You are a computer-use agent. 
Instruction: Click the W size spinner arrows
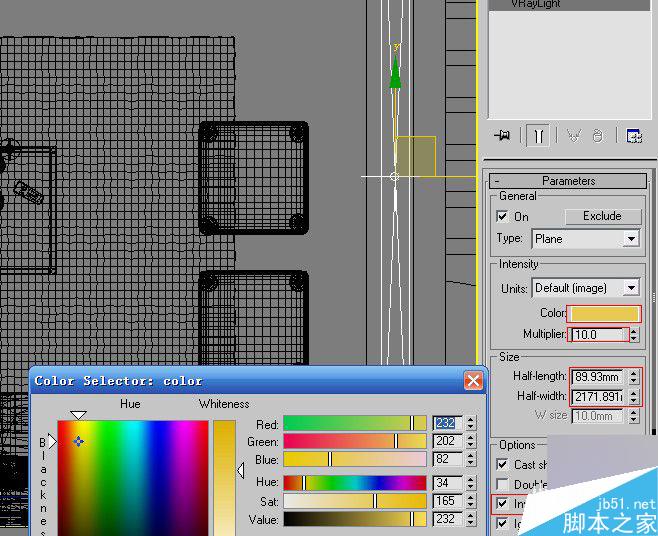point(634,416)
